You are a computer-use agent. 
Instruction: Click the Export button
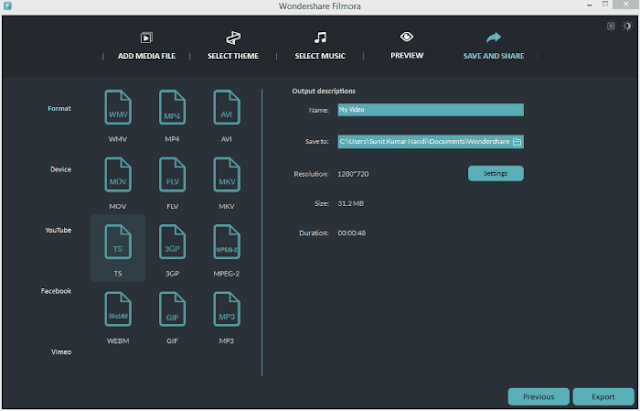pyautogui.click(x=603, y=397)
